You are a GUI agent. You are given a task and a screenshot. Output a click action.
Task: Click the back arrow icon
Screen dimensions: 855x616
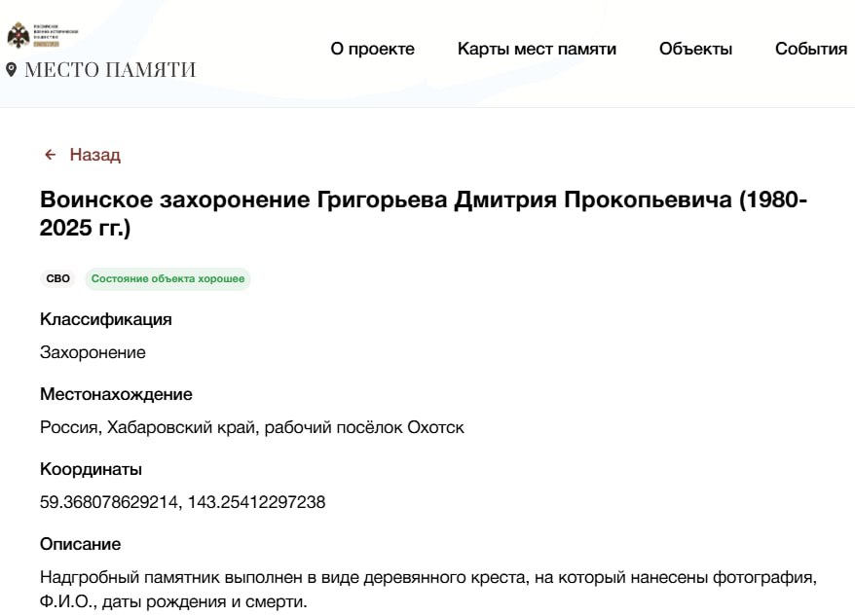pyautogui.click(x=51, y=155)
